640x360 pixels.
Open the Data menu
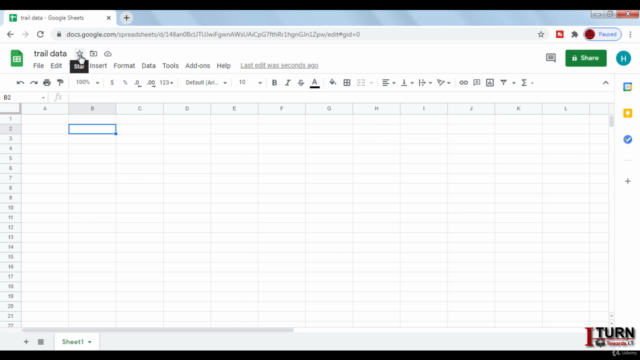[149, 66]
